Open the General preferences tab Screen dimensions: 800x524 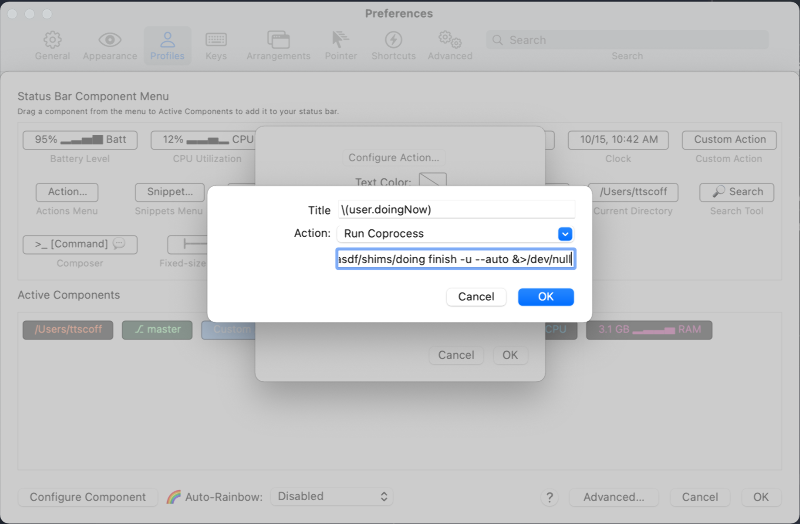52,45
